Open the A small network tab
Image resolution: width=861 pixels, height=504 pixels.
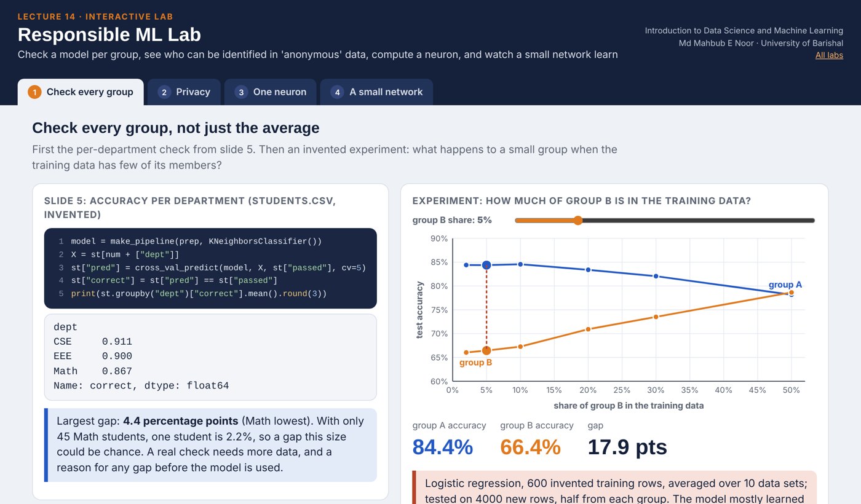coord(376,92)
